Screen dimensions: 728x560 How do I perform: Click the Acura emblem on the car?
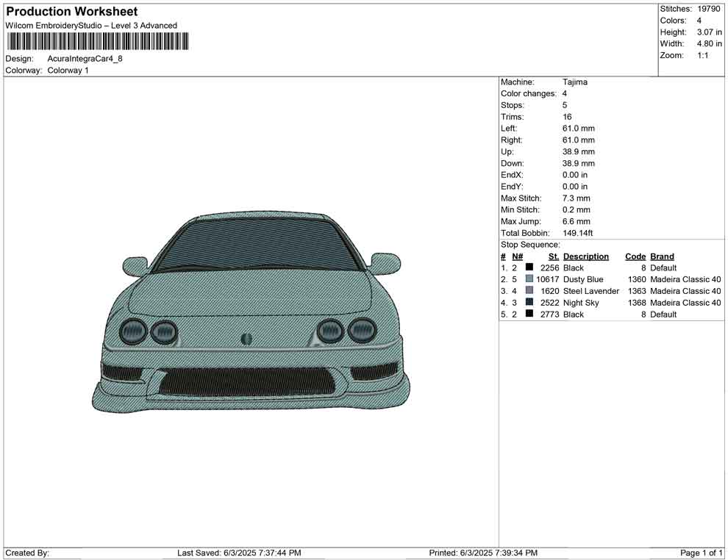[246, 339]
